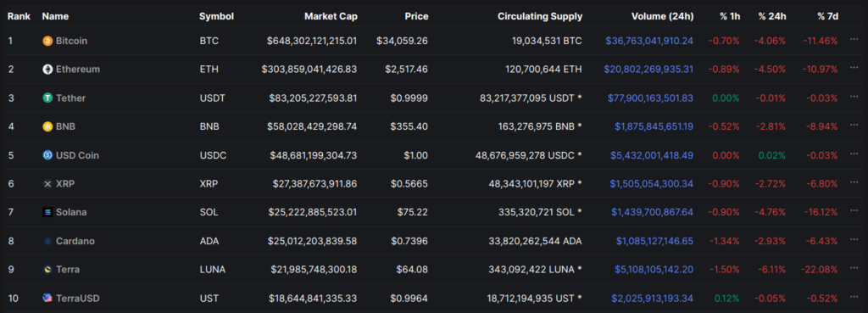Click the BNB coin icon
Screen dimensions: 868x313
(47, 127)
